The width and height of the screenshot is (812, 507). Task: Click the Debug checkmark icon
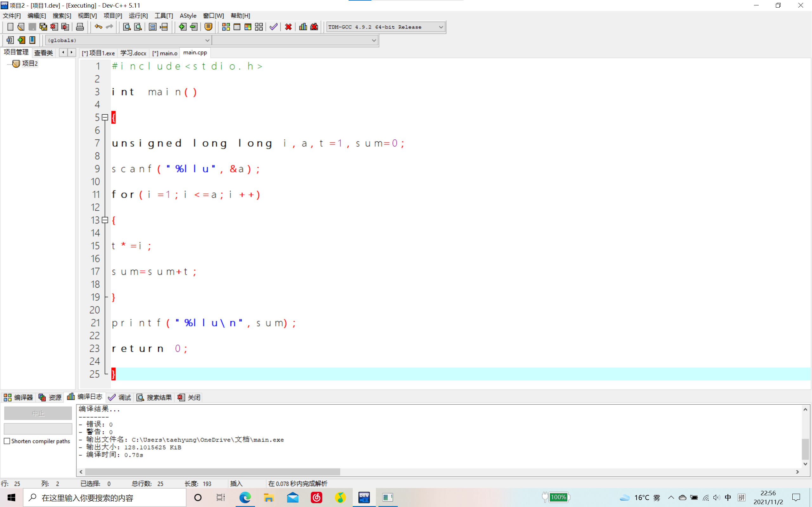273,27
